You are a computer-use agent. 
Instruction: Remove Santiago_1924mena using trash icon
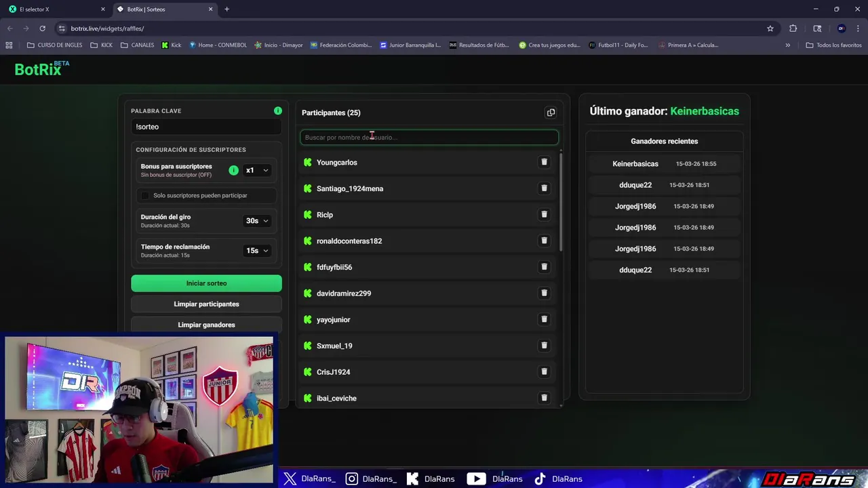tap(544, 188)
